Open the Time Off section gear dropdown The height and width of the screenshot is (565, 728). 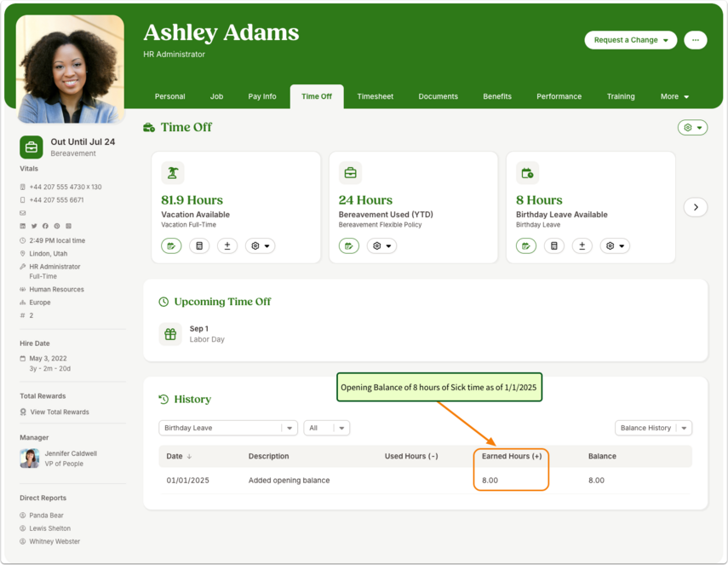click(x=692, y=127)
